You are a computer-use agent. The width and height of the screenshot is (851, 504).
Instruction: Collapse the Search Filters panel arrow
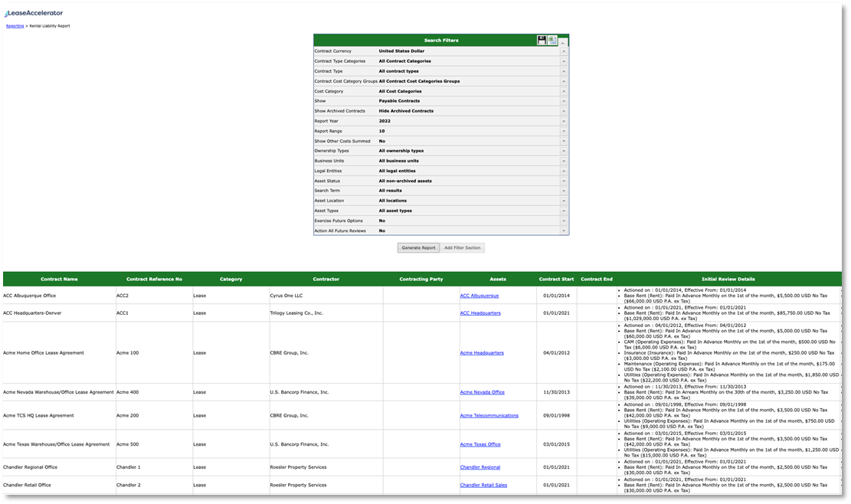563,41
